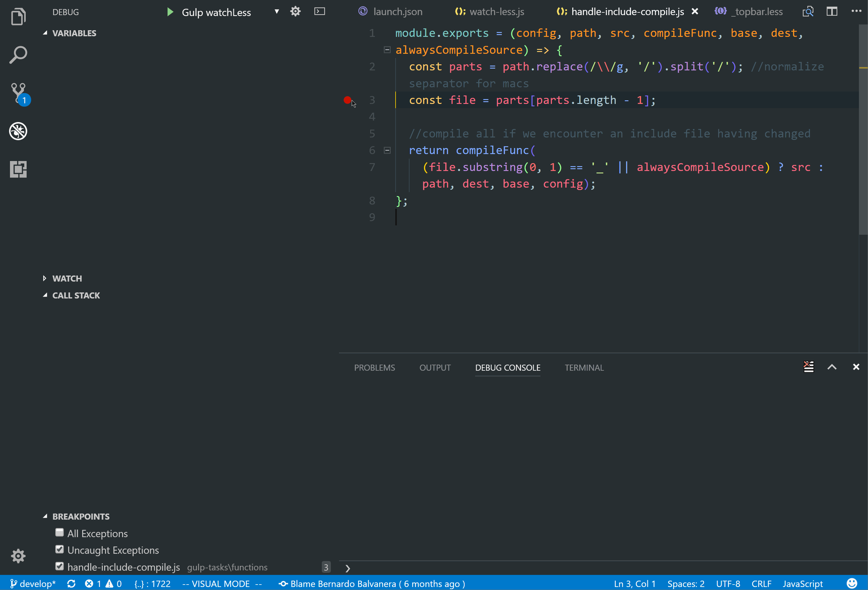Start debugging with green play button
The height and width of the screenshot is (590, 868).
(170, 12)
